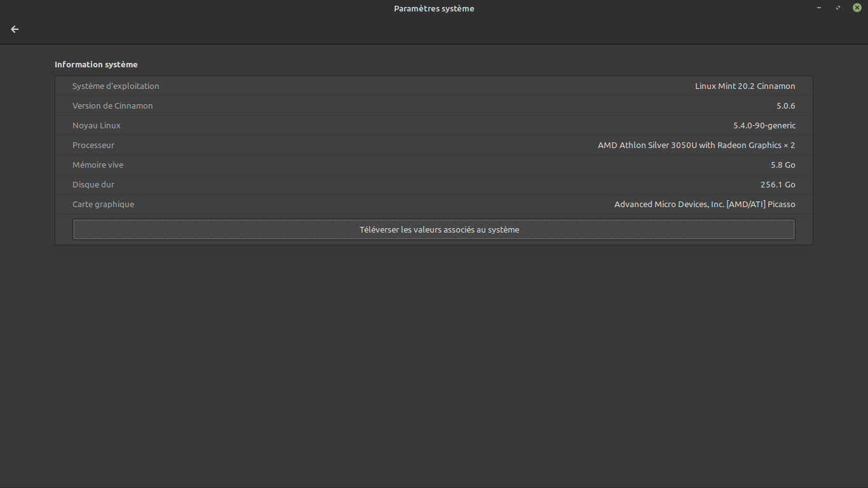
Task: Select the Processeur label
Action: tap(93, 145)
